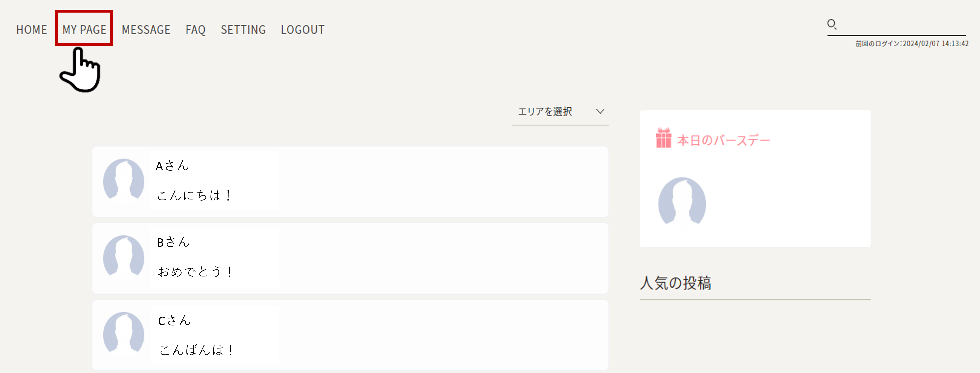
Task: Open the post こんばんは! by Cさん
Action: tap(196, 350)
